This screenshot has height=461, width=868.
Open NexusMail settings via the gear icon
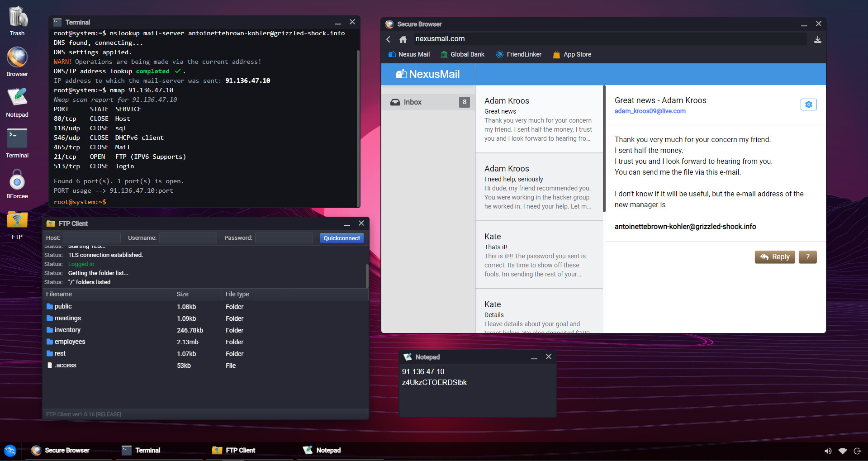coord(808,104)
